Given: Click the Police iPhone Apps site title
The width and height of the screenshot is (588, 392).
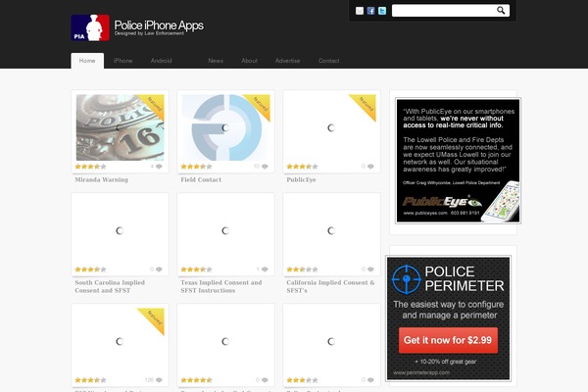Looking at the screenshot, I should pos(159,25).
